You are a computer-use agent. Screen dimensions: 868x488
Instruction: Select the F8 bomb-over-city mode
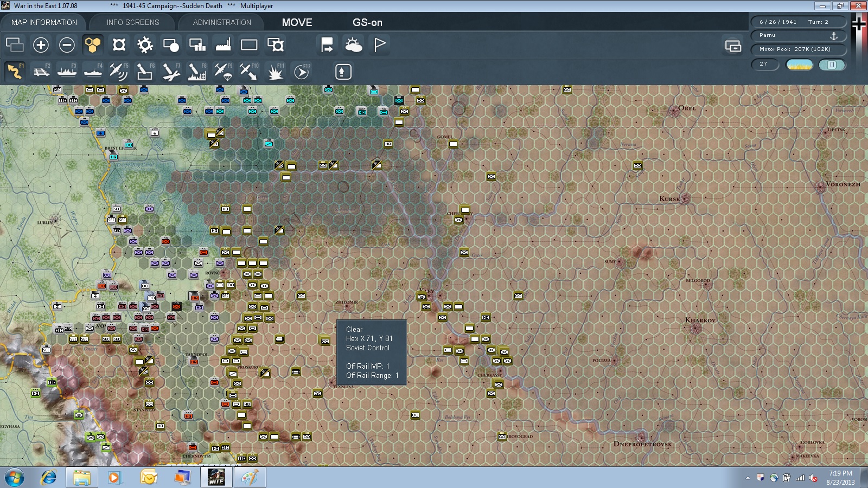tap(197, 71)
